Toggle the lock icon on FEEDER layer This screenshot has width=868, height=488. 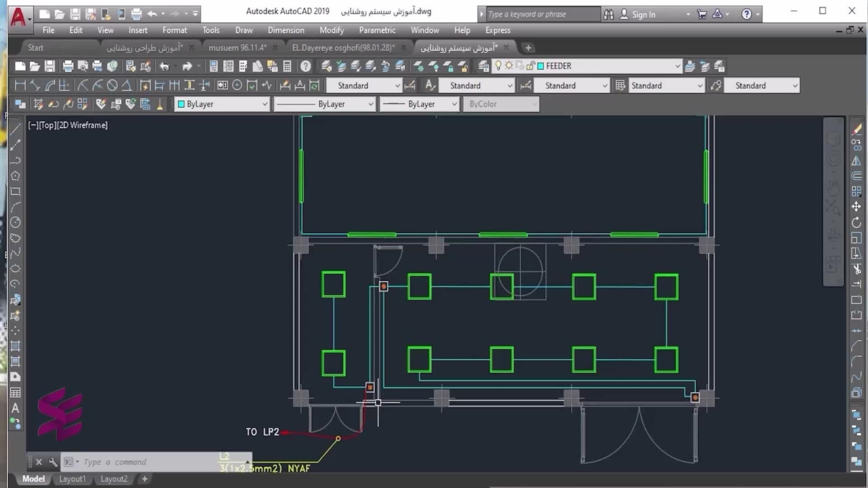point(529,66)
